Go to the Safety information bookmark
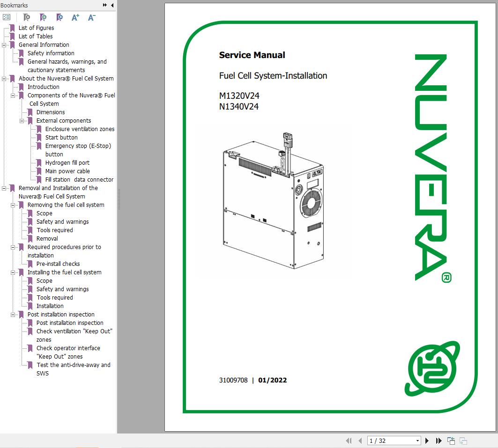Image resolution: width=498 pixels, height=448 pixels. [x=51, y=53]
